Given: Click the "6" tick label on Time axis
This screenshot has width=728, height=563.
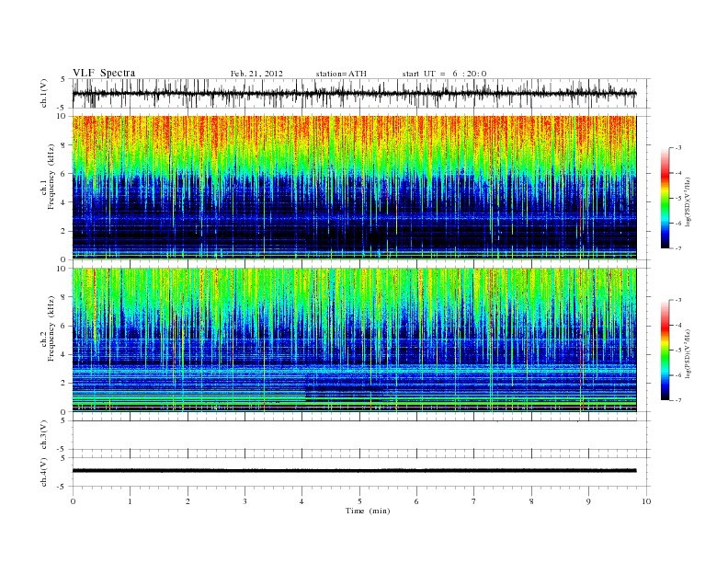Looking at the screenshot, I should 416,501.
